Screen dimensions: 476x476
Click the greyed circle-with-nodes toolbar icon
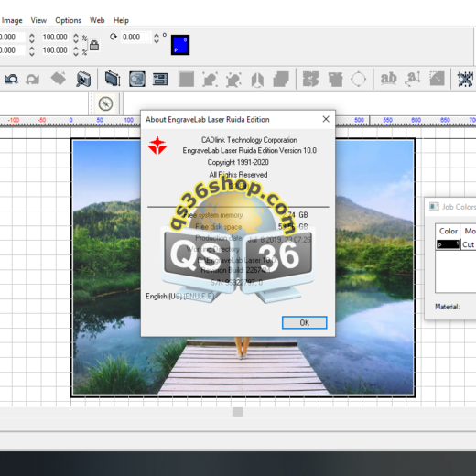click(359, 80)
